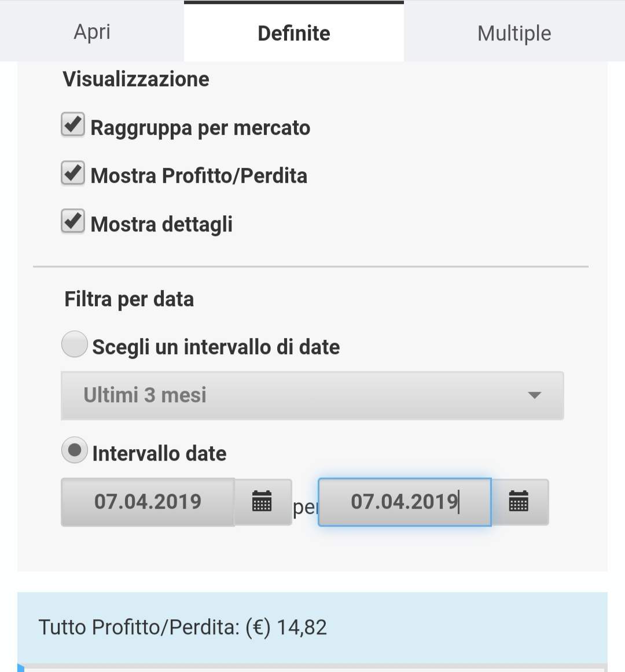Select the Scegli un intervallo di date radio
This screenshot has height=672, width=625.
pos(75,344)
